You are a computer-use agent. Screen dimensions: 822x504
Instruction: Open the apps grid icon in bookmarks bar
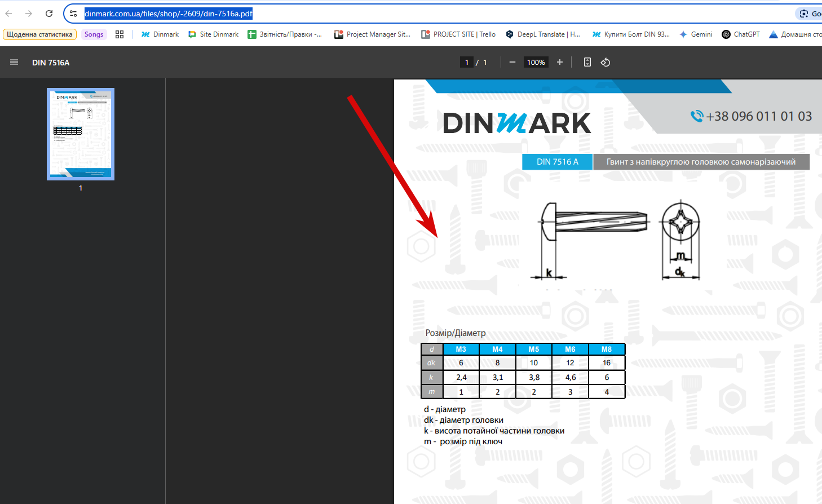point(120,34)
